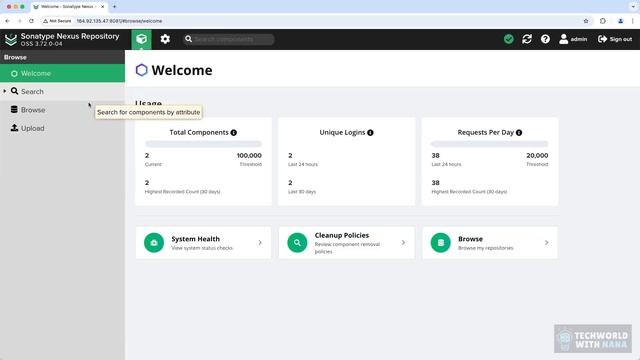Select the Welcome - Sonatype Nexus tab

pos(69,7)
